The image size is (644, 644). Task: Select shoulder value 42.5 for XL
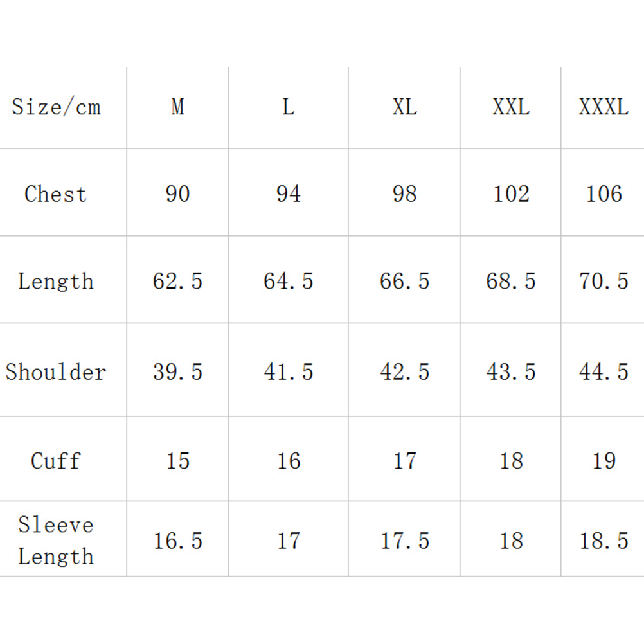[x=404, y=372]
